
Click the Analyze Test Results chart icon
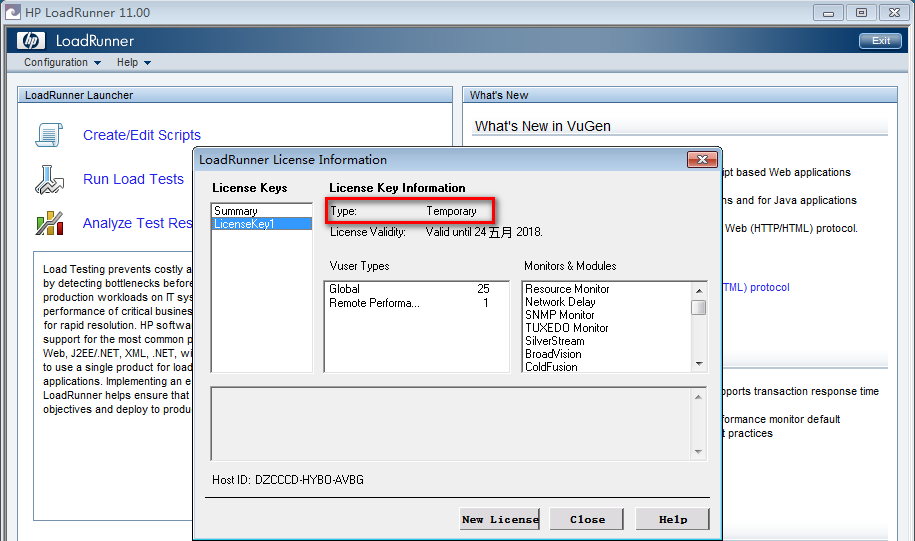49,223
